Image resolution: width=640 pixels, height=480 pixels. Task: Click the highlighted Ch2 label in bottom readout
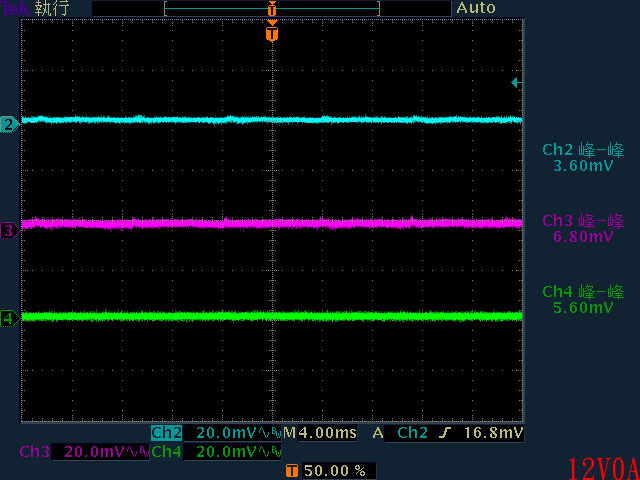(167, 433)
